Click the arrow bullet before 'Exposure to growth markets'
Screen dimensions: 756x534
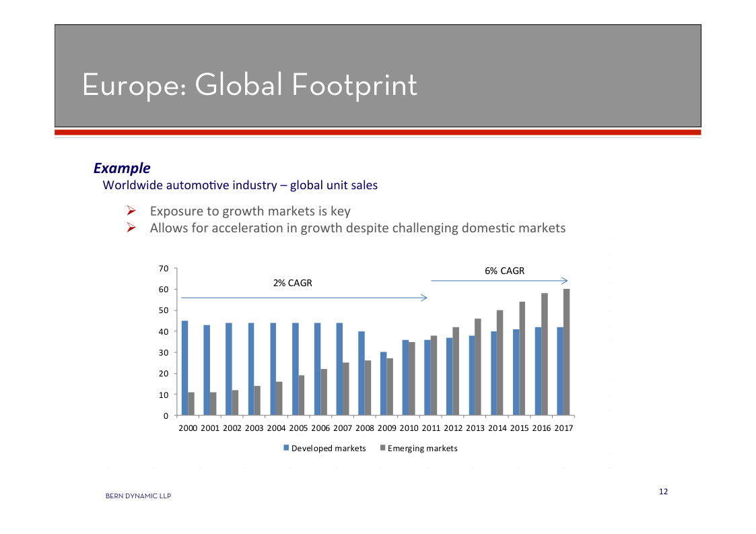coord(132,211)
